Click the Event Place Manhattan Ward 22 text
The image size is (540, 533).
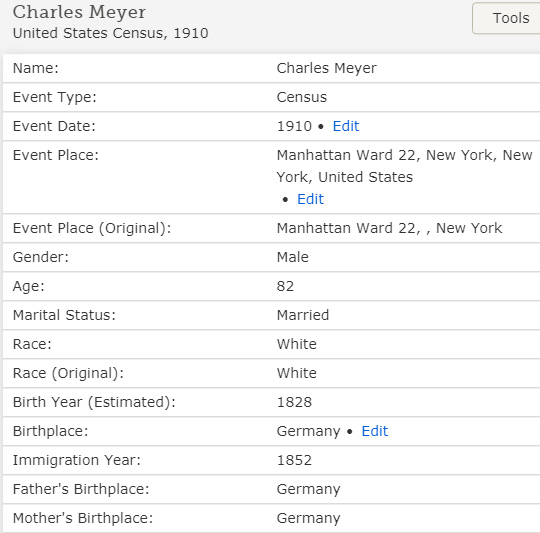pyautogui.click(x=405, y=166)
